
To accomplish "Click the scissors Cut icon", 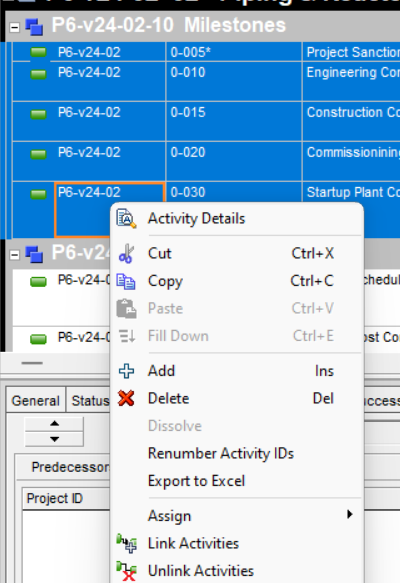I will tap(126, 253).
